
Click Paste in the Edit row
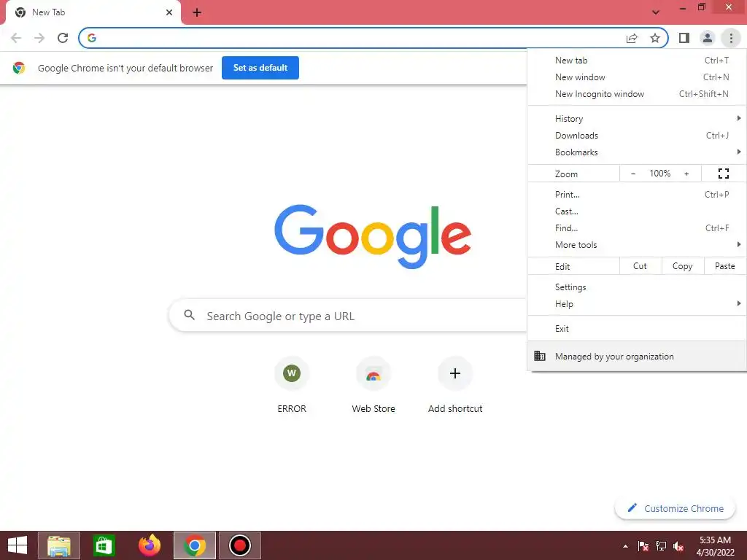[x=725, y=266]
